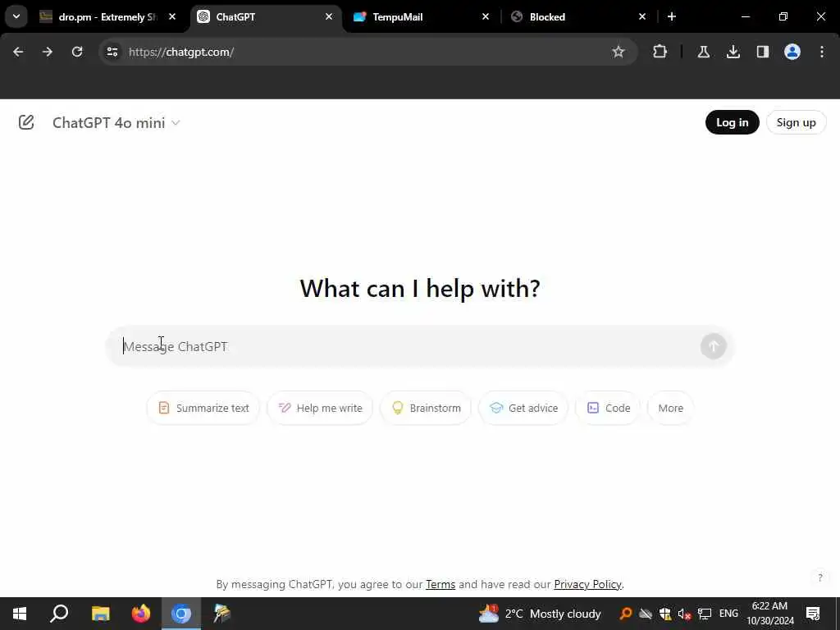This screenshot has width=840, height=630.
Task: Open the taskbar clock and date
Action: tap(769, 614)
